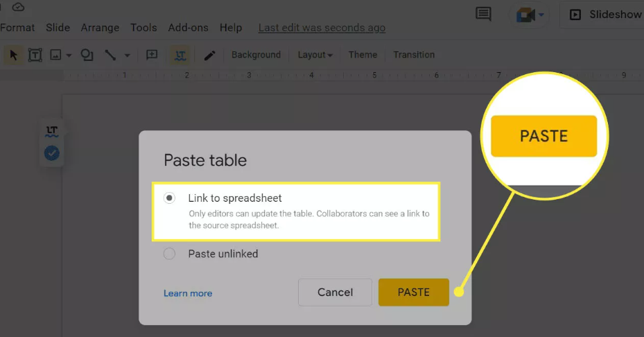
Task: Click the blue checkmark icon in the side widget
Action: (52, 153)
